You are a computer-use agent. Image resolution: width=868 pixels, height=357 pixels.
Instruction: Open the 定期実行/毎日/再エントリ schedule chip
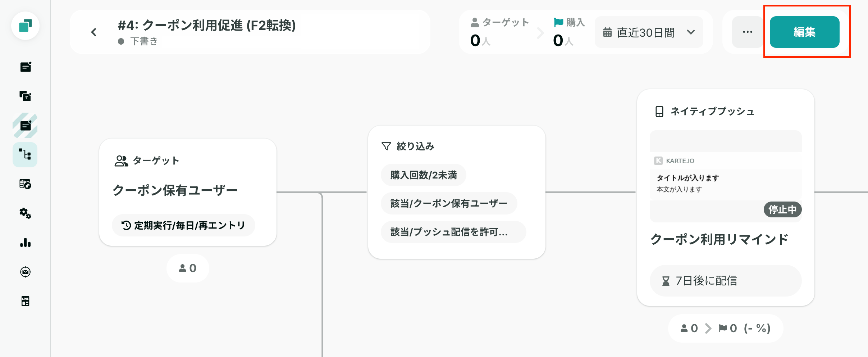(x=183, y=226)
